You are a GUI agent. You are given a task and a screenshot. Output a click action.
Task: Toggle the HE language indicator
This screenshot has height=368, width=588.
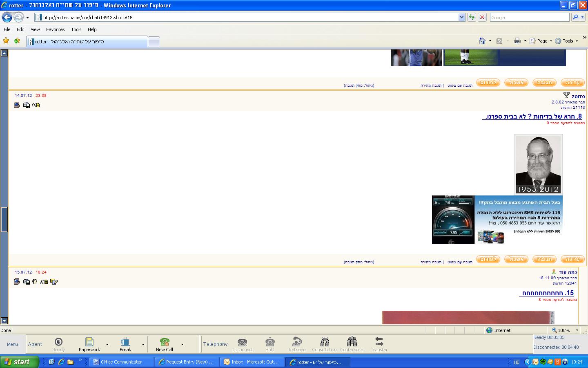pyautogui.click(x=516, y=362)
